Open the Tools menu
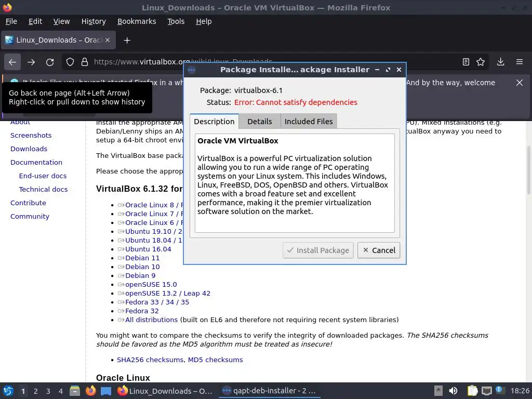The image size is (532, 399). pyautogui.click(x=176, y=21)
